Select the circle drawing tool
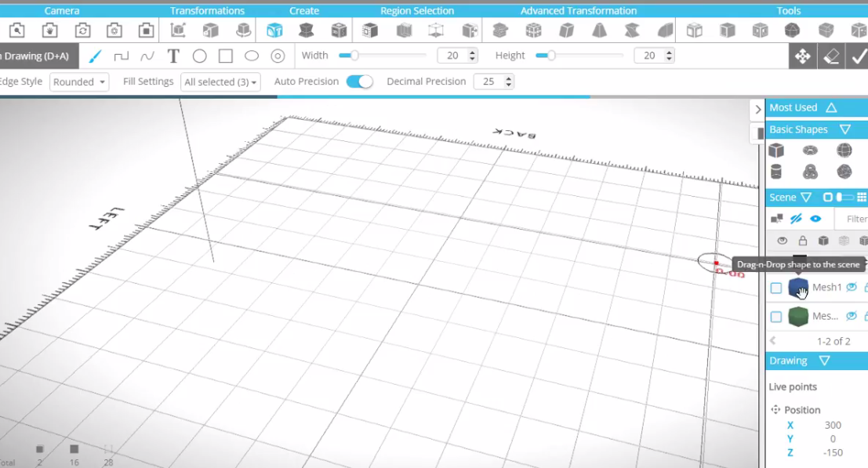The image size is (868, 468). tap(199, 56)
